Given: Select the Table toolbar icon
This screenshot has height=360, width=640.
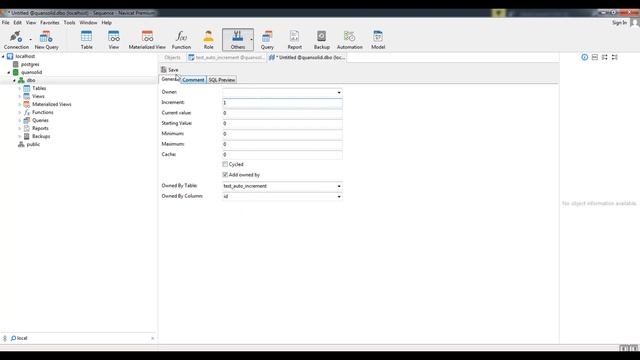Looking at the screenshot, I should (x=86, y=37).
